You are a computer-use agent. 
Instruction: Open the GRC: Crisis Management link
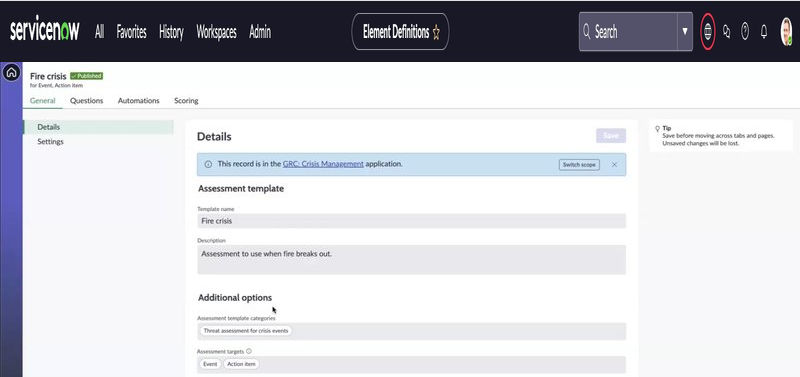pyautogui.click(x=323, y=164)
